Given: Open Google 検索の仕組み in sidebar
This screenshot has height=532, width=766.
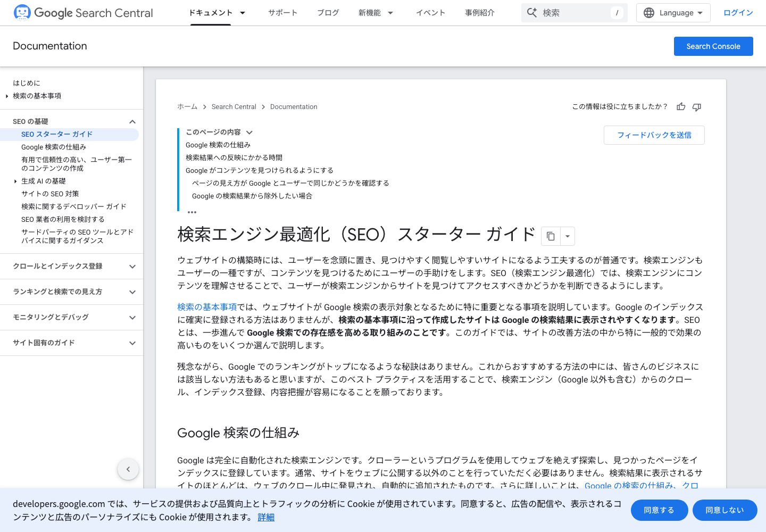Looking at the screenshot, I should [x=54, y=147].
